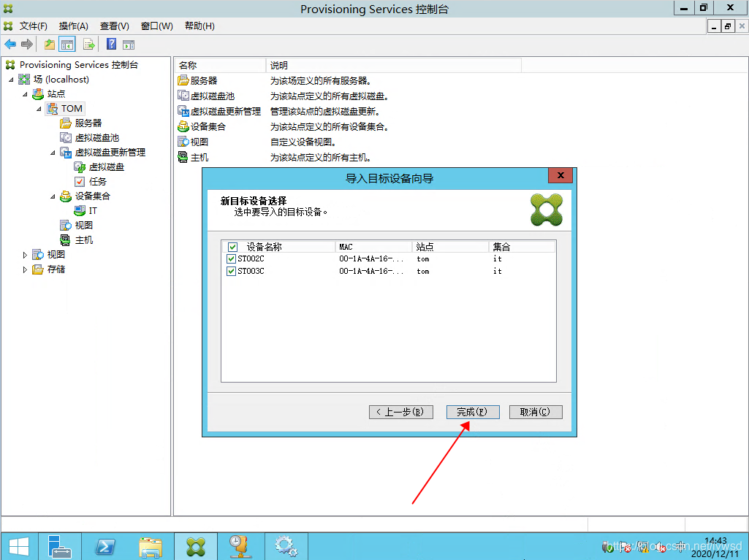Open Server Manager from the taskbar

coord(60,546)
